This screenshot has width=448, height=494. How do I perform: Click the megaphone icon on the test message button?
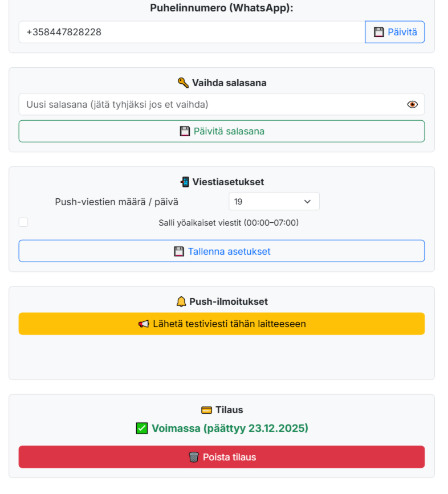(x=144, y=324)
